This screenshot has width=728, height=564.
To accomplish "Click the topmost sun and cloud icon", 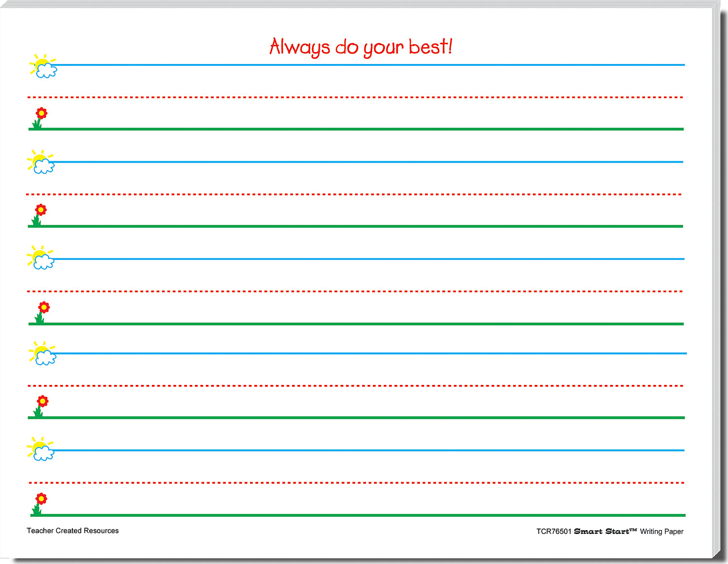I will [43, 66].
